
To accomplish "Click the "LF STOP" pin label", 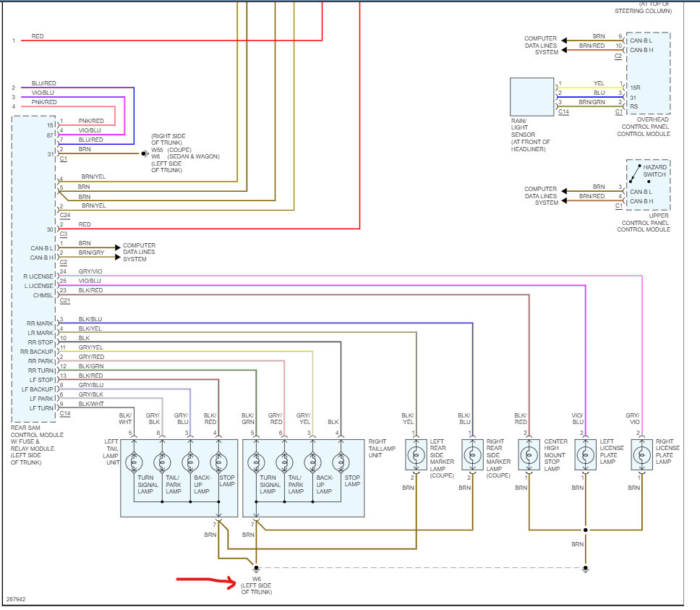I will [41, 380].
